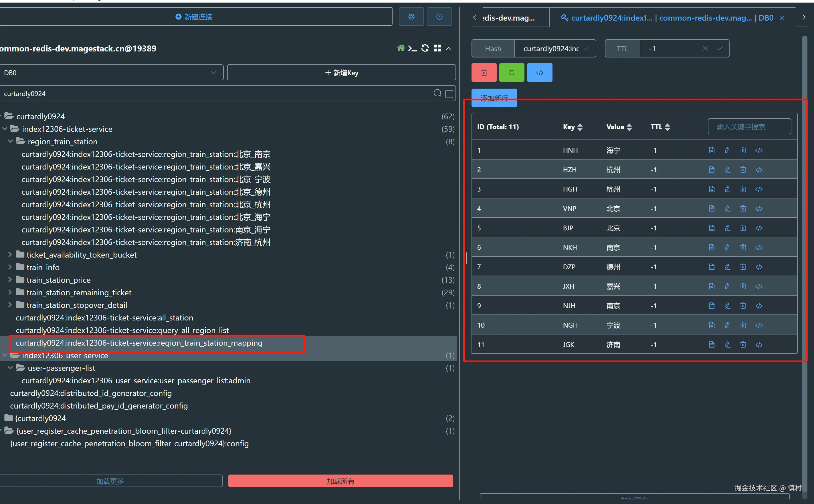Viewport: 814px width, 504px height.
Task: Open the connection console terminal icon
Action: (412, 48)
